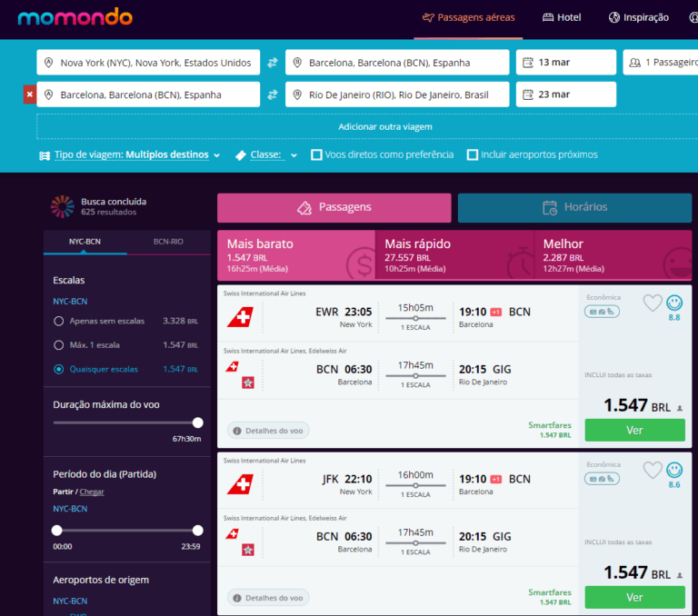Swap origin and destination on first flight row
This screenshot has width=698, height=616.
coord(273,63)
